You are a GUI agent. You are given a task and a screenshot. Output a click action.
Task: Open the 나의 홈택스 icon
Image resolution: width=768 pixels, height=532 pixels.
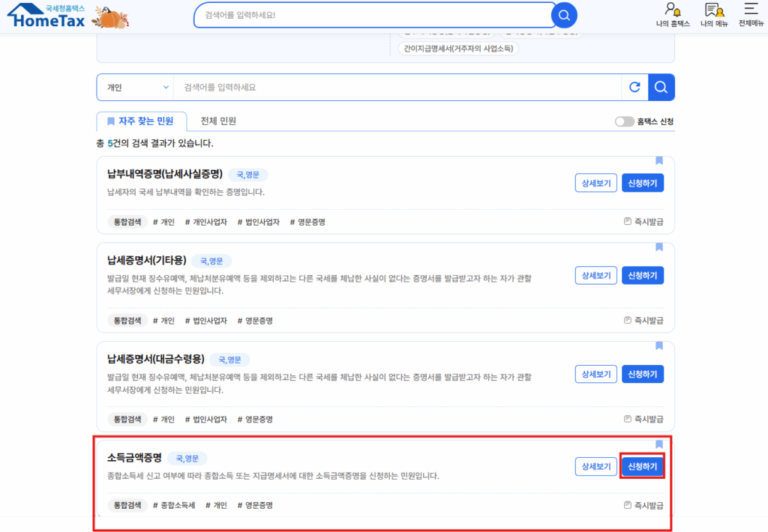click(x=672, y=15)
